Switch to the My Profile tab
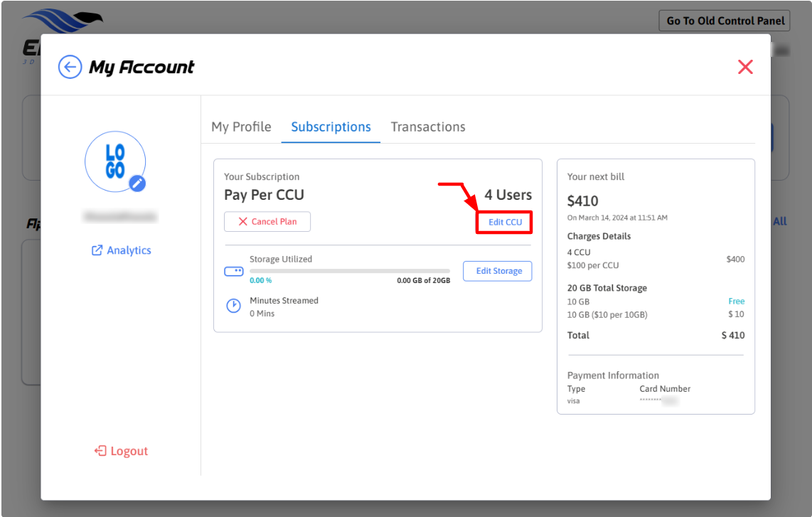Screen dimensions: 812x517 tap(241, 127)
